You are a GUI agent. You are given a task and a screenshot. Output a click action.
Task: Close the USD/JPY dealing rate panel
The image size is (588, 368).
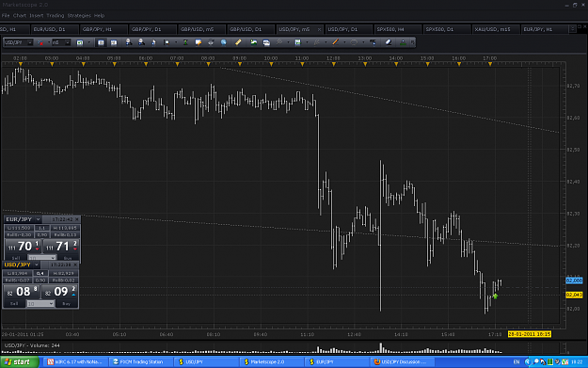click(75, 264)
